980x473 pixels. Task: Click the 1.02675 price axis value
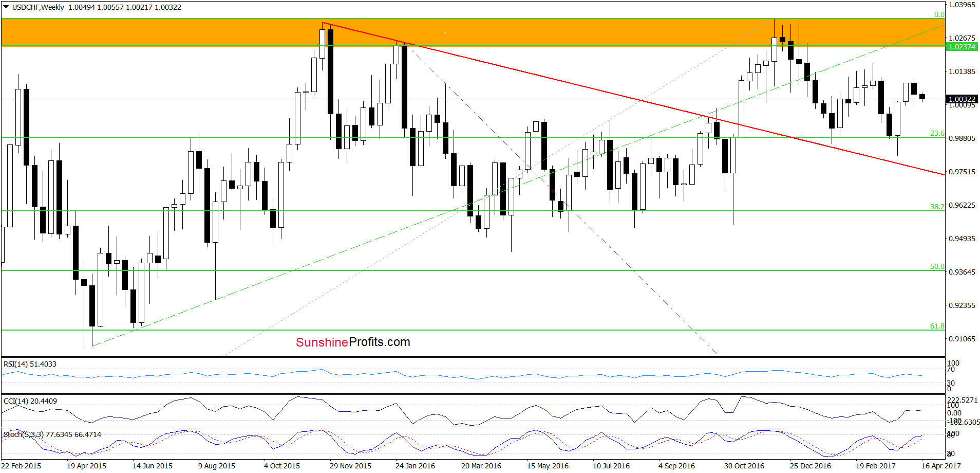[962, 38]
